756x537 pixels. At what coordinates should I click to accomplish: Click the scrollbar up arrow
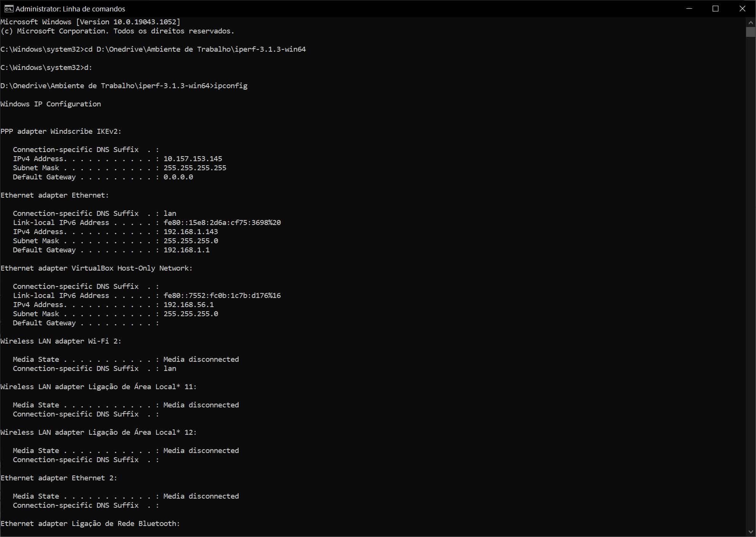point(750,22)
